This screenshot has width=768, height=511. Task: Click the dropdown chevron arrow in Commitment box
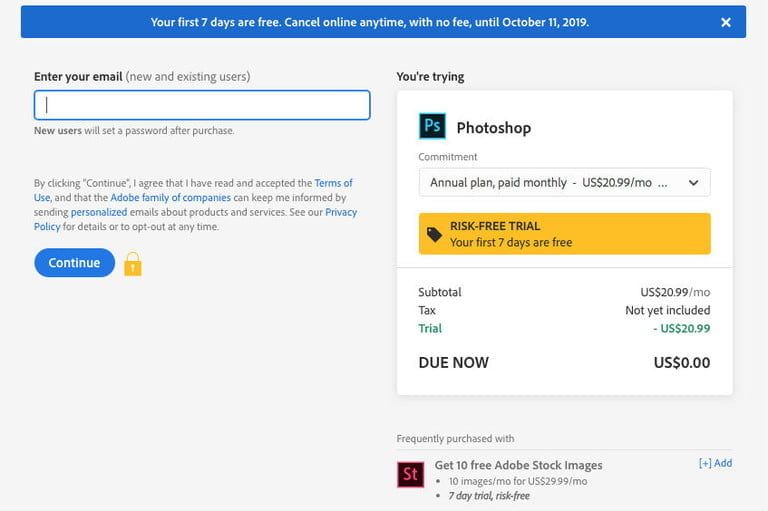point(693,183)
